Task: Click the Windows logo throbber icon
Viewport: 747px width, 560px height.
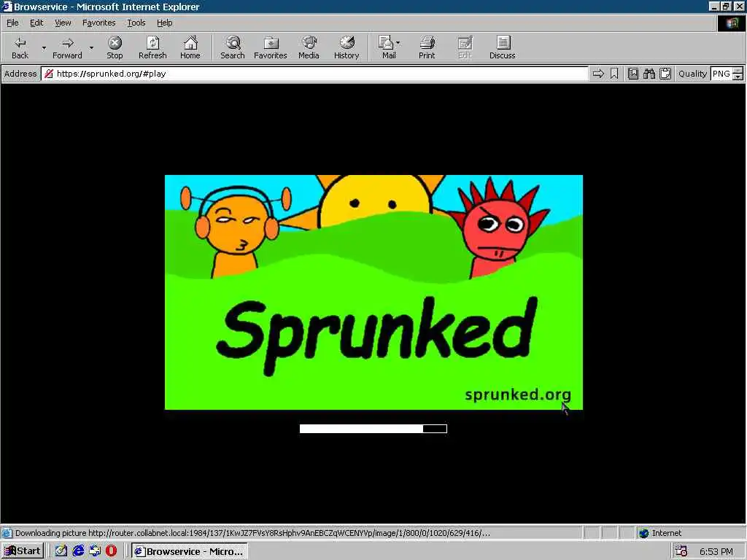Action: point(731,23)
